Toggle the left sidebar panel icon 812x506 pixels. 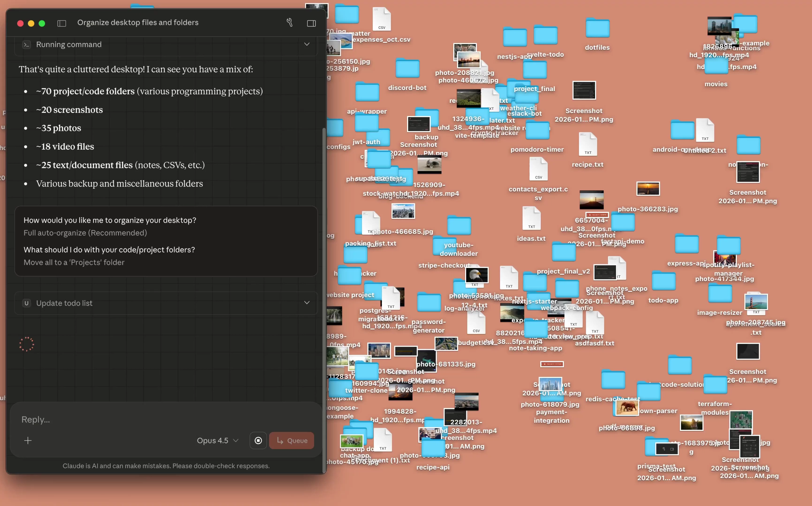pos(62,23)
